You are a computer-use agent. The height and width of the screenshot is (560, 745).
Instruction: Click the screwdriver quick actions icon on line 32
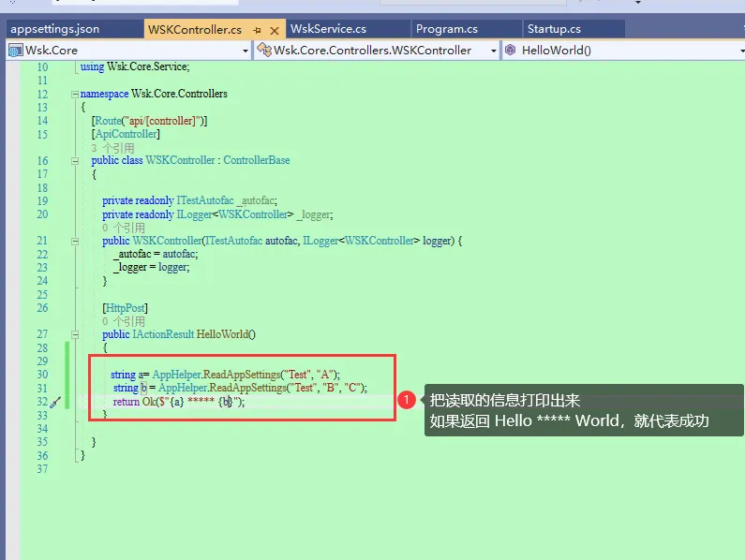[55, 403]
